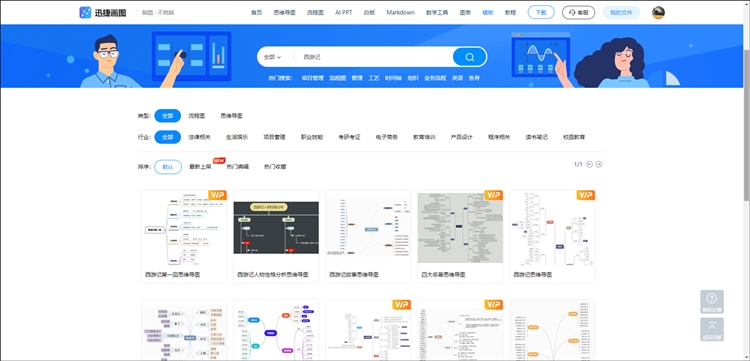Open the 西游记第一回思维导图 template thumbnail

184,229
